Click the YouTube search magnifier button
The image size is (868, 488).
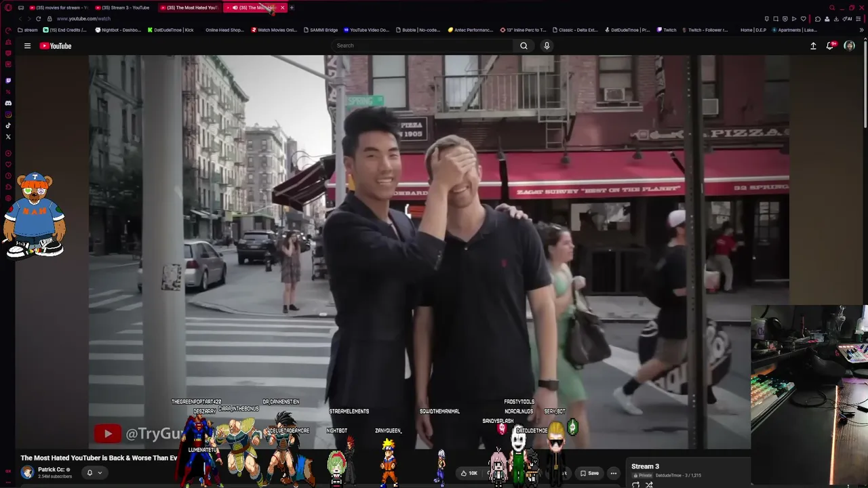[x=524, y=45]
